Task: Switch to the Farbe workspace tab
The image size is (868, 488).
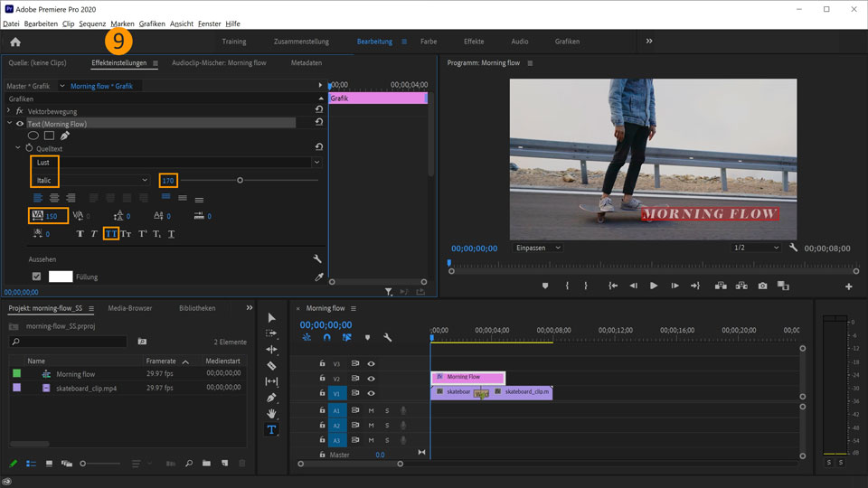Action: [x=429, y=42]
